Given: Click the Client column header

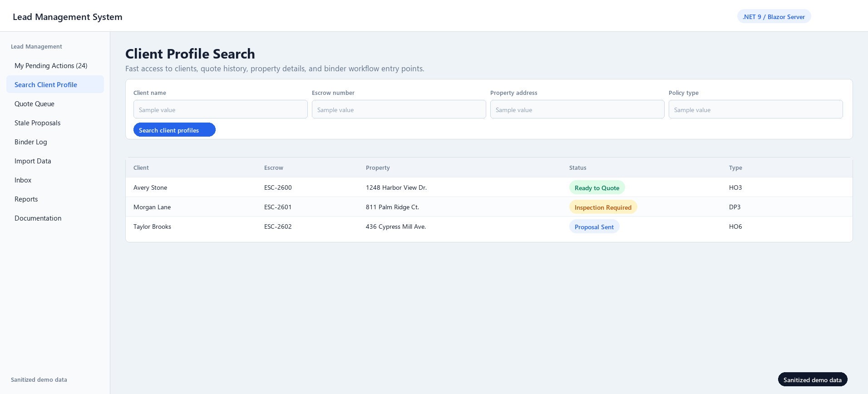Looking at the screenshot, I should coord(141,167).
